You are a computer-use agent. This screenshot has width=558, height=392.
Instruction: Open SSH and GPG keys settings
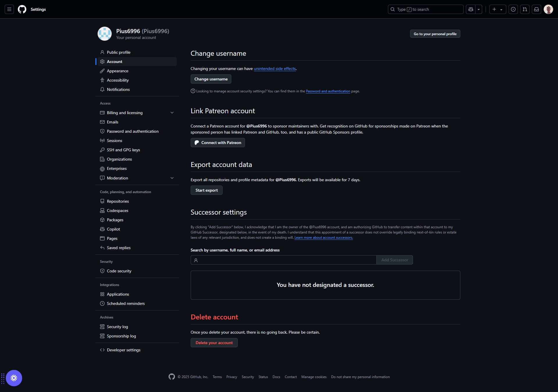pyautogui.click(x=137, y=150)
